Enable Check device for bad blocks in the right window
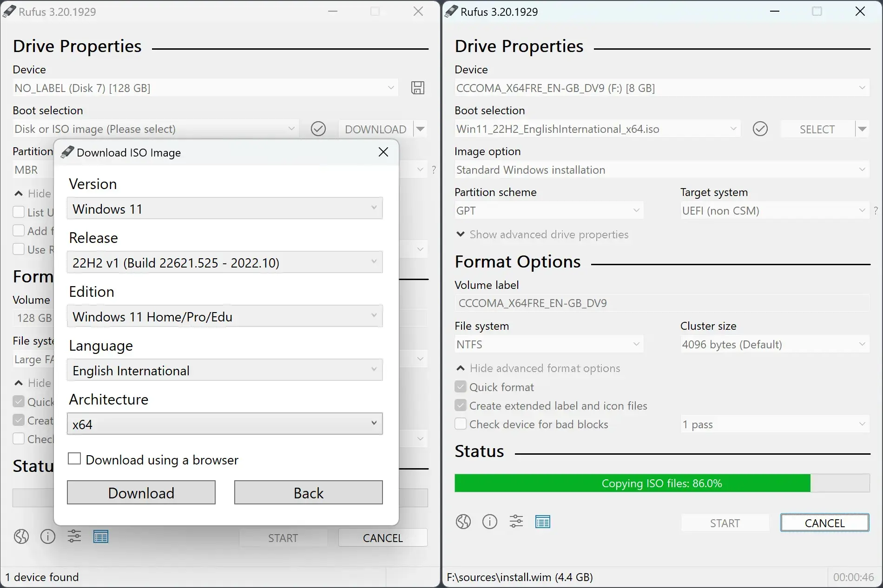 (461, 424)
